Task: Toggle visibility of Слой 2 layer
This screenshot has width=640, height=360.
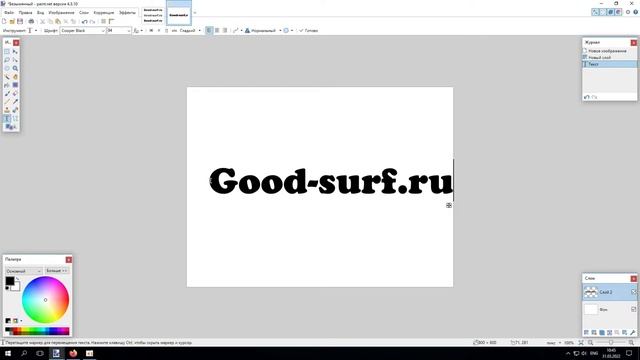Action: click(633, 292)
